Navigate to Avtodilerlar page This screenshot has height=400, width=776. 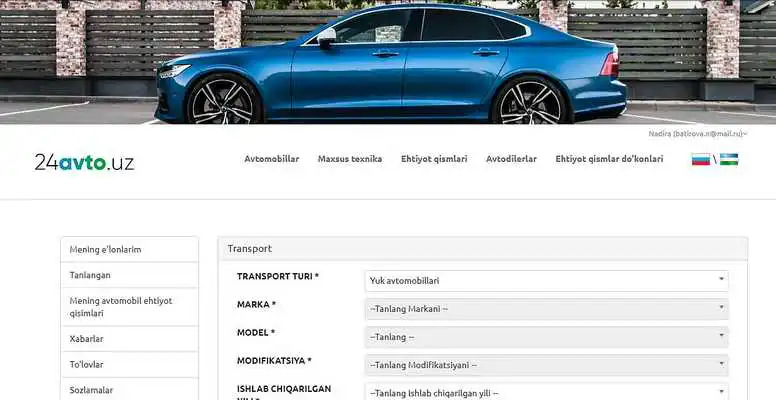coord(511,159)
